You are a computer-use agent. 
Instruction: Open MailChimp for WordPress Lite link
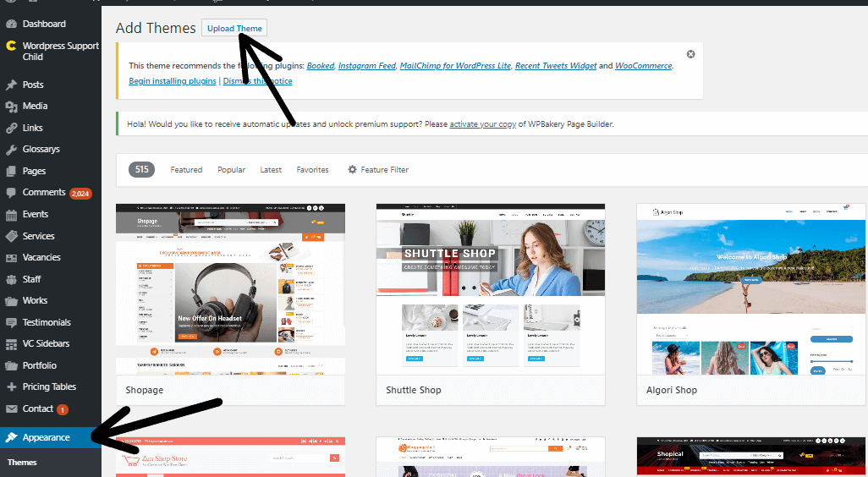455,66
